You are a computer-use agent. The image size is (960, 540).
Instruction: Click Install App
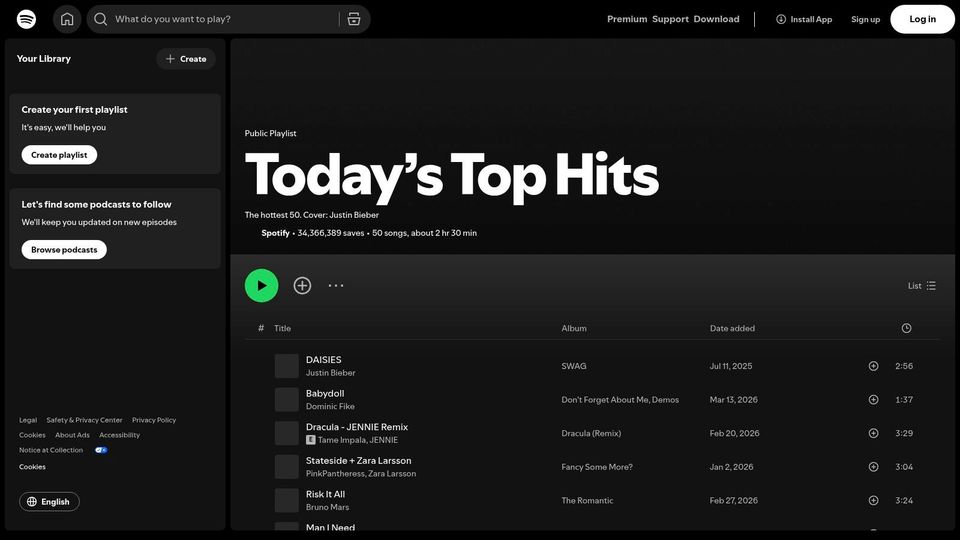(x=804, y=19)
